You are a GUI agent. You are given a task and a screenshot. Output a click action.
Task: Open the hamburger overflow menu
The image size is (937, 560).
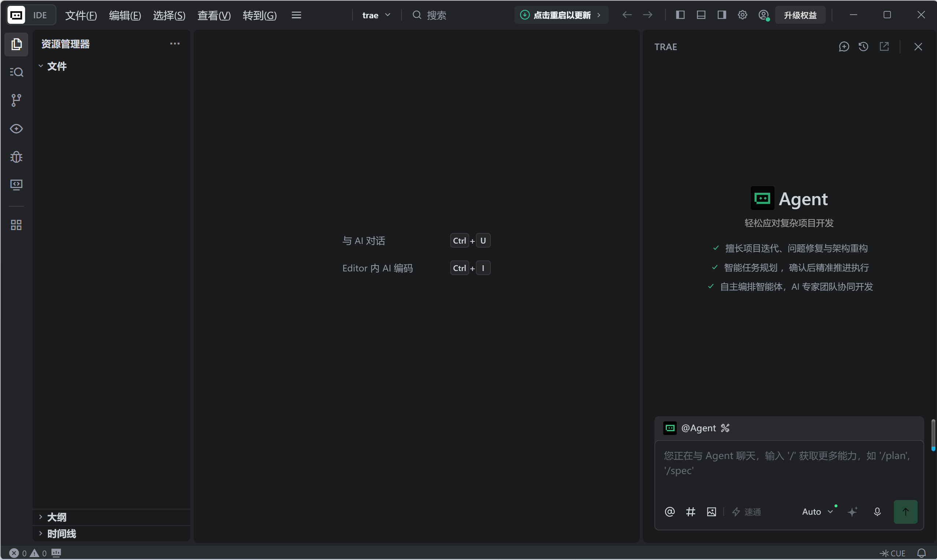pos(296,15)
